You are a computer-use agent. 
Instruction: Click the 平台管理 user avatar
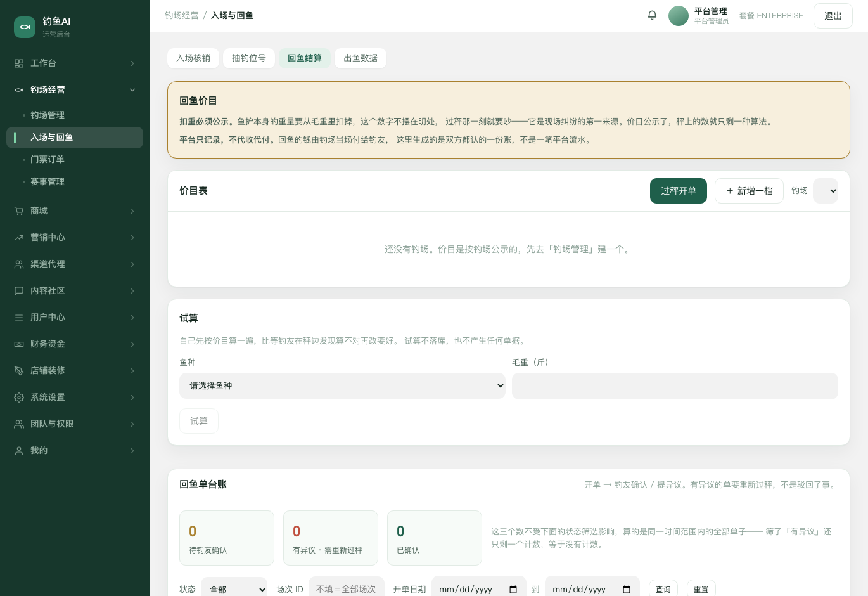(x=679, y=16)
